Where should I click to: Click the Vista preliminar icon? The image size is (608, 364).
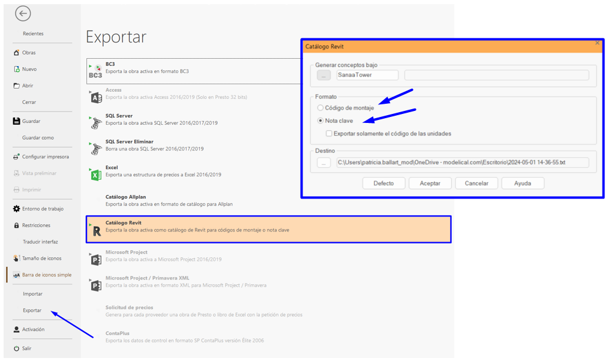[x=16, y=173]
